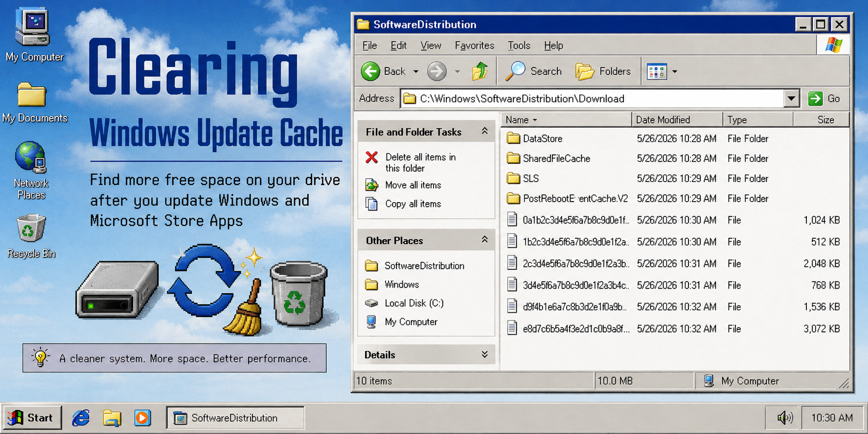The image size is (868, 434).
Task: Click the Start button
Action: pyautogui.click(x=32, y=418)
